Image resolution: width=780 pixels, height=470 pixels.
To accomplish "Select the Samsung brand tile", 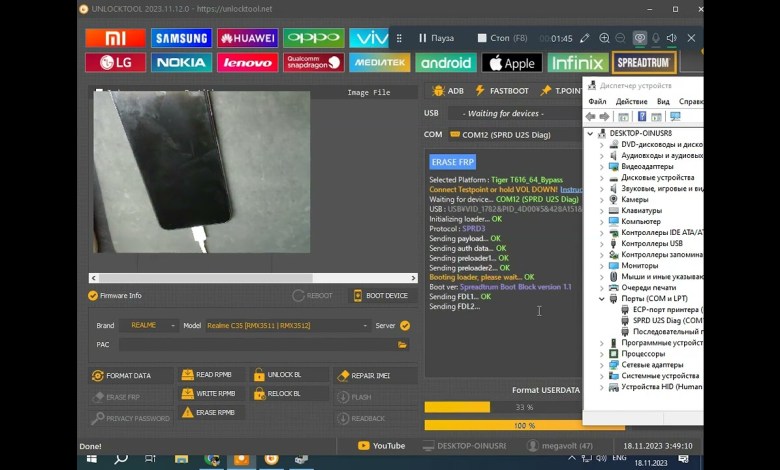I will pyautogui.click(x=181, y=38).
